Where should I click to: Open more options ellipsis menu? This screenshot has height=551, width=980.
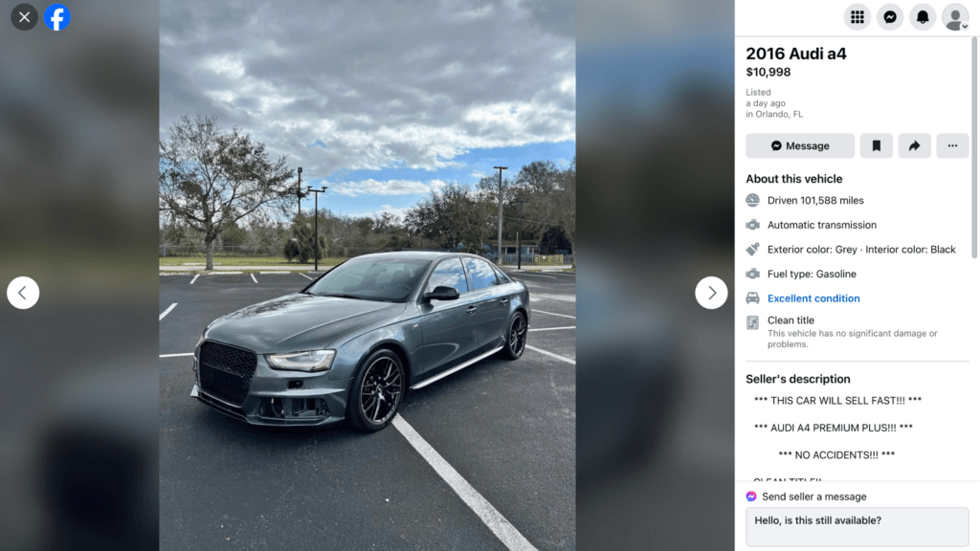(952, 145)
